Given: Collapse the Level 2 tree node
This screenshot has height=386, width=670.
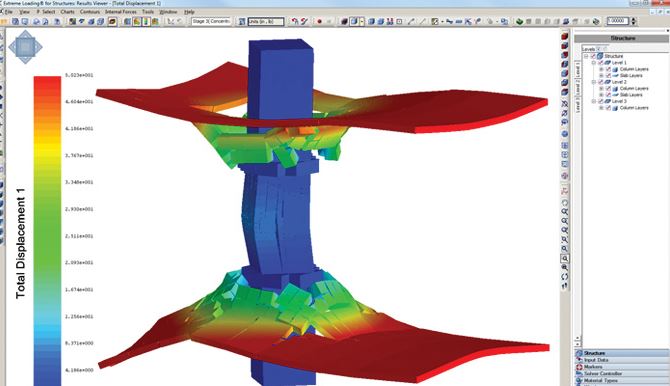Looking at the screenshot, I should pyautogui.click(x=594, y=82).
